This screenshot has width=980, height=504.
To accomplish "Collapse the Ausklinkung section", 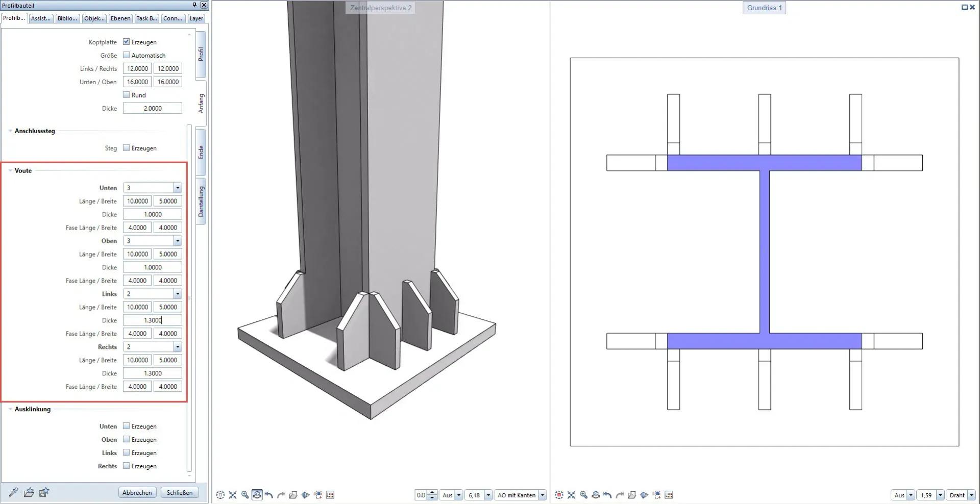I will pos(10,409).
